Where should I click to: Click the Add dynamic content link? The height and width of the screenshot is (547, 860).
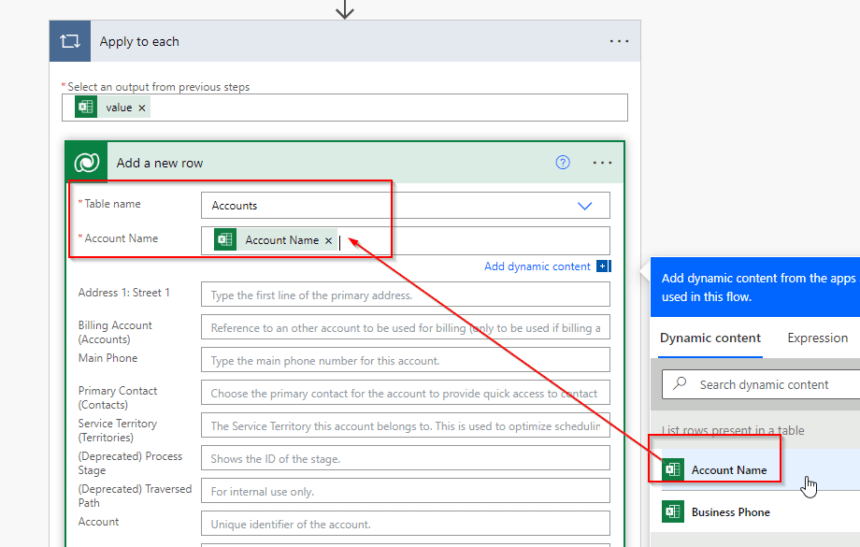click(537, 266)
